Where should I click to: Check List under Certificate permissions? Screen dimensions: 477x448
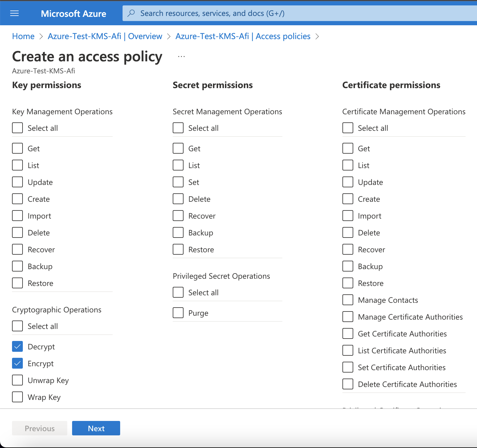tap(348, 165)
